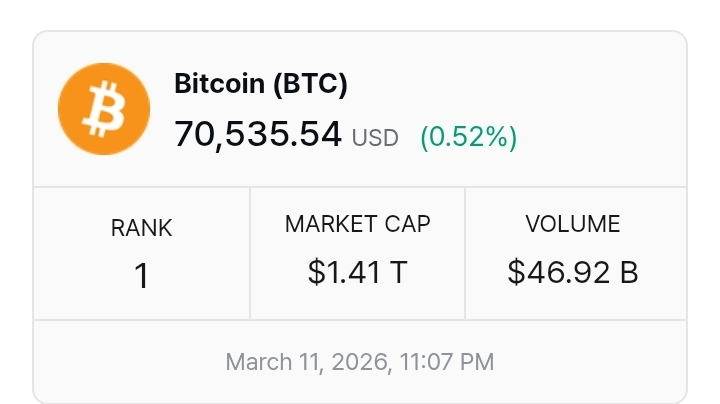This screenshot has width=720, height=404.
Task: Click the line separating header from stats row
Action: (x=360, y=187)
